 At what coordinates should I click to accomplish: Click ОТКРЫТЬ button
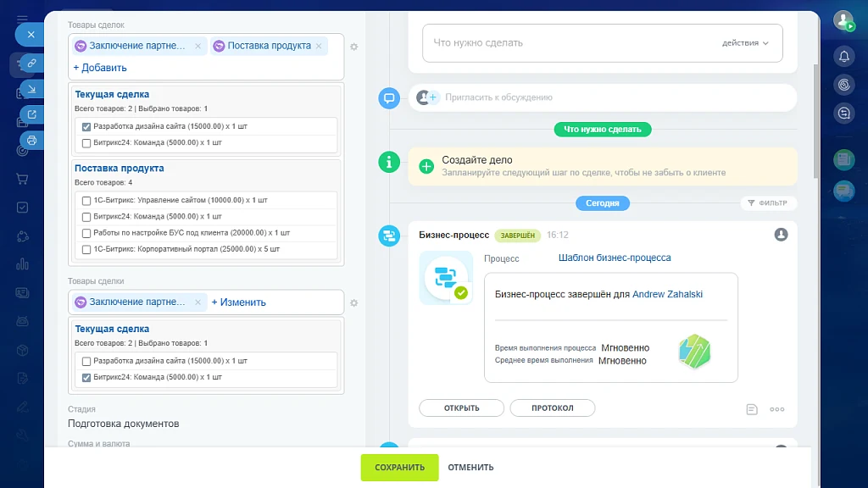pyautogui.click(x=462, y=408)
